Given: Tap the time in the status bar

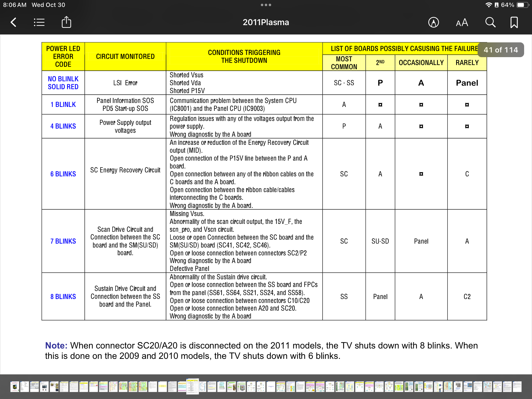Looking at the screenshot, I should (15, 5).
